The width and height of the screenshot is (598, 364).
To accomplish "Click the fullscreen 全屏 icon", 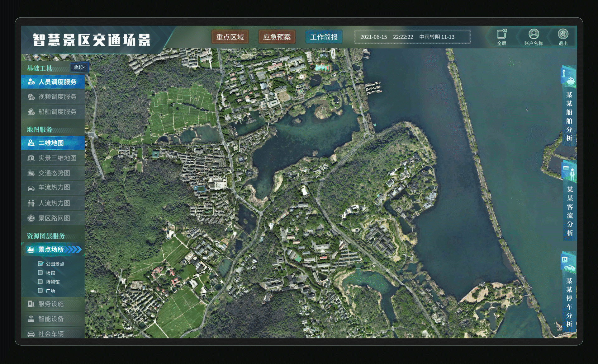I will coord(501,34).
